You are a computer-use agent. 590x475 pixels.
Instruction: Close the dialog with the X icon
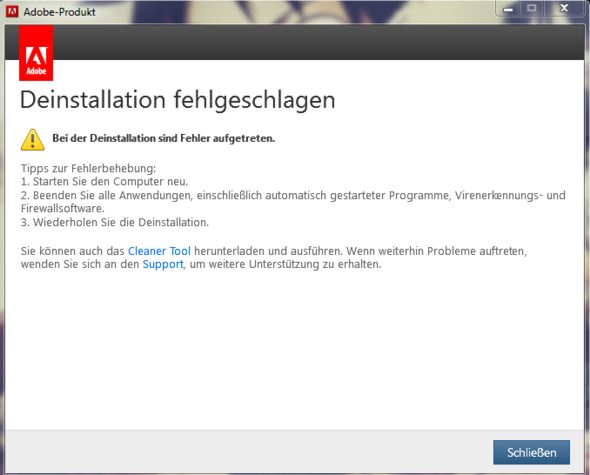click(x=564, y=8)
